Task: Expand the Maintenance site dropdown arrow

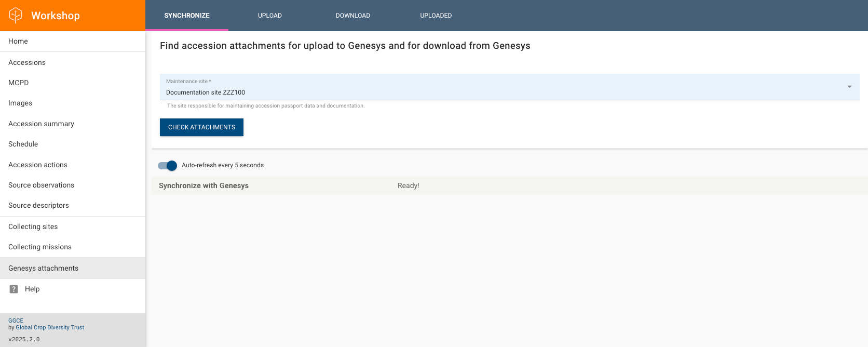Action: pos(849,87)
